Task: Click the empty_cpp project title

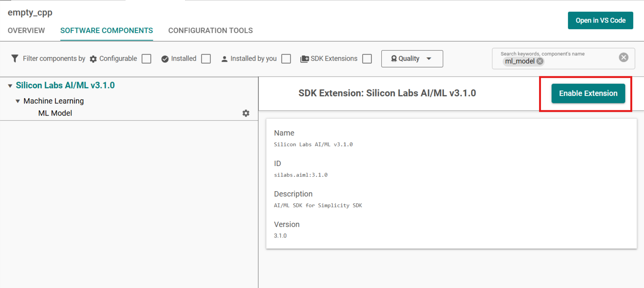Action: 30,13
